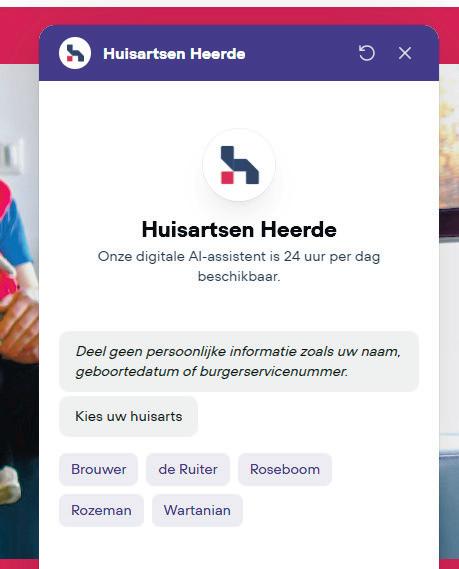Pick Roseboom as your huisarts
The width and height of the screenshot is (459, 569).
(285, 469)
